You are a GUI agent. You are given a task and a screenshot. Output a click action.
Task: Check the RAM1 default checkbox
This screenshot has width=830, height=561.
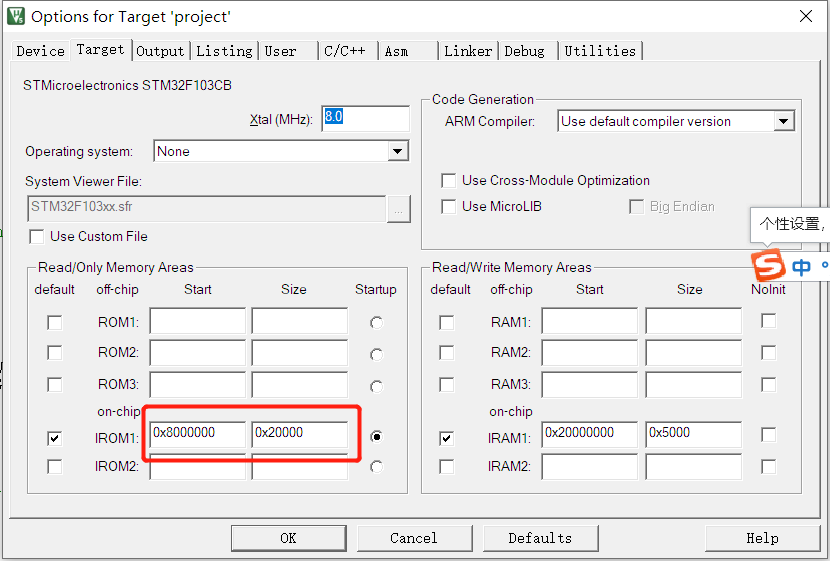(x=447, y=322)
